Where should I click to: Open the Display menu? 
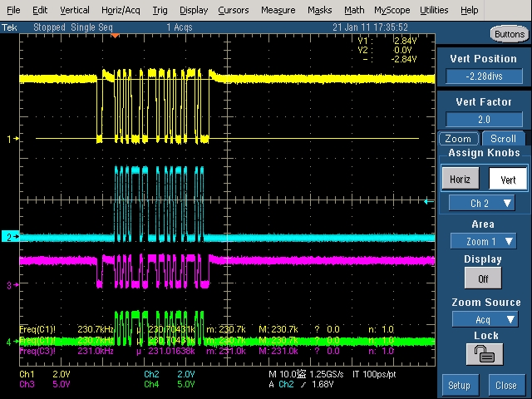(x=194, y=10)
